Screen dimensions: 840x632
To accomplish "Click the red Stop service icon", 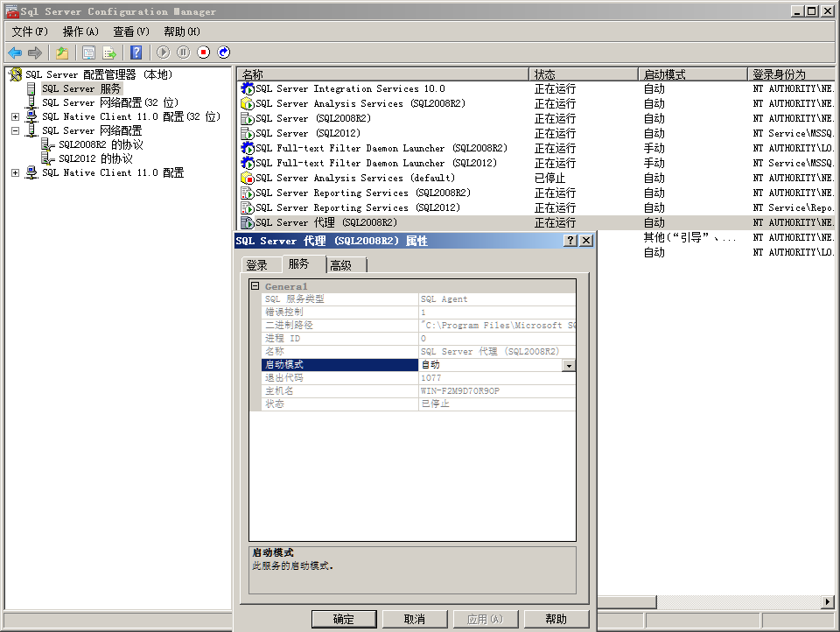I will click(x=204, y=53).
